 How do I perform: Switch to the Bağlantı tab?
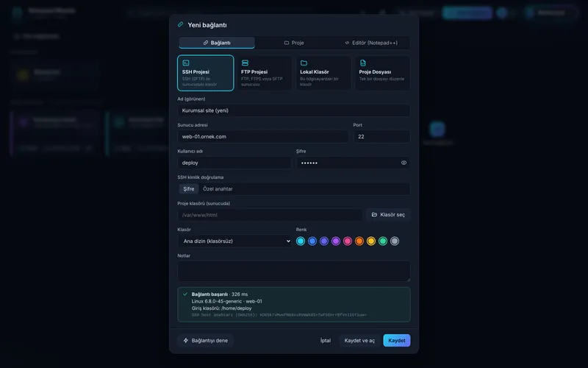click(217, 43)
